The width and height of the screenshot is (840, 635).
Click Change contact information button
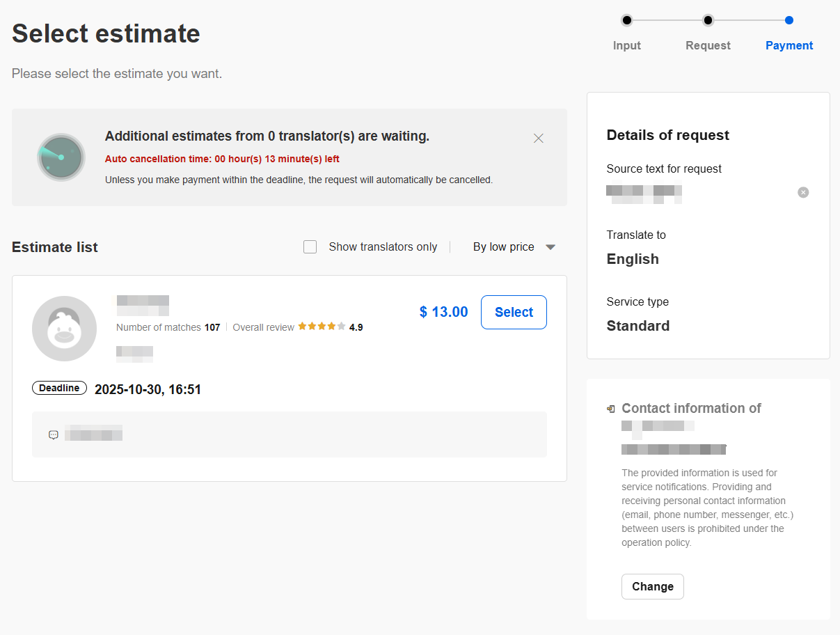coord(653,586)
